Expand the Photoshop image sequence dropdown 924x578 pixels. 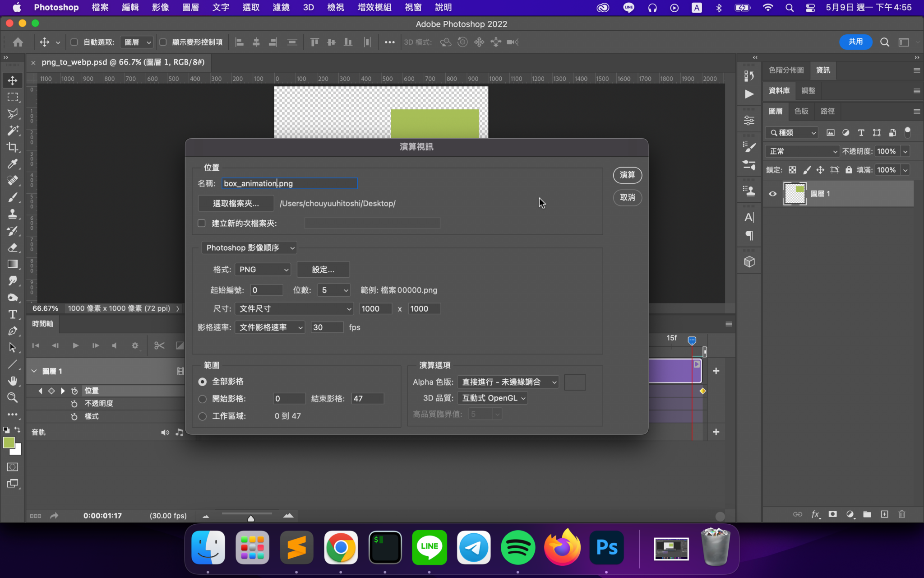click(249, 248)
